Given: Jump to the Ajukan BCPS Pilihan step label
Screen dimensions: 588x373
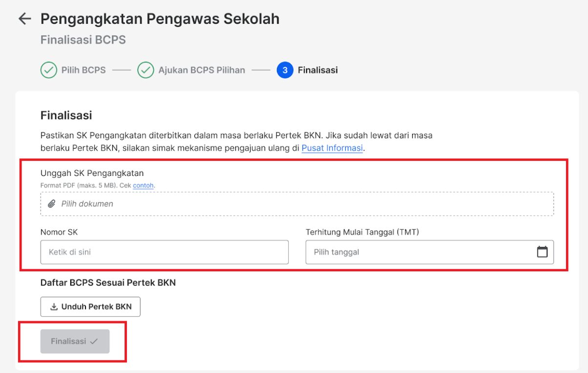Looking at the screenshot, I should tap(202, 70).
